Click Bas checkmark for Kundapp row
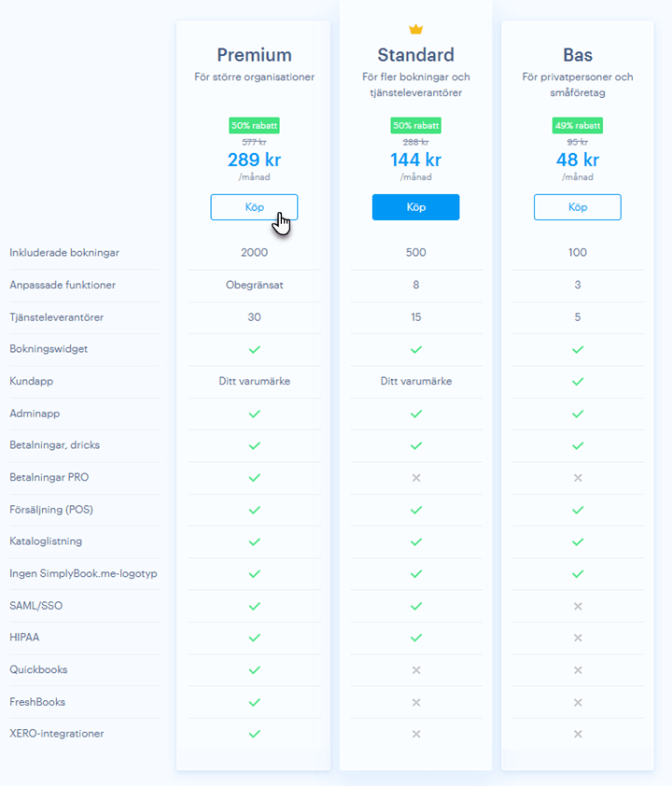 tap(578, 382)
